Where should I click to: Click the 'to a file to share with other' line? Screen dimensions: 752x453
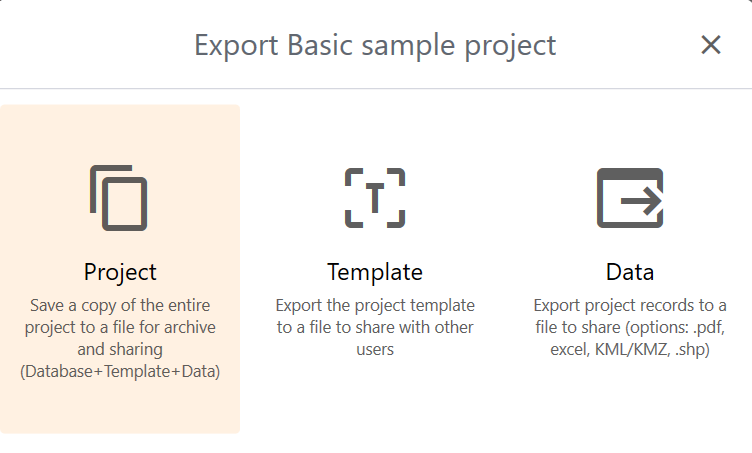pyautogui.click(x=375, y=327)
